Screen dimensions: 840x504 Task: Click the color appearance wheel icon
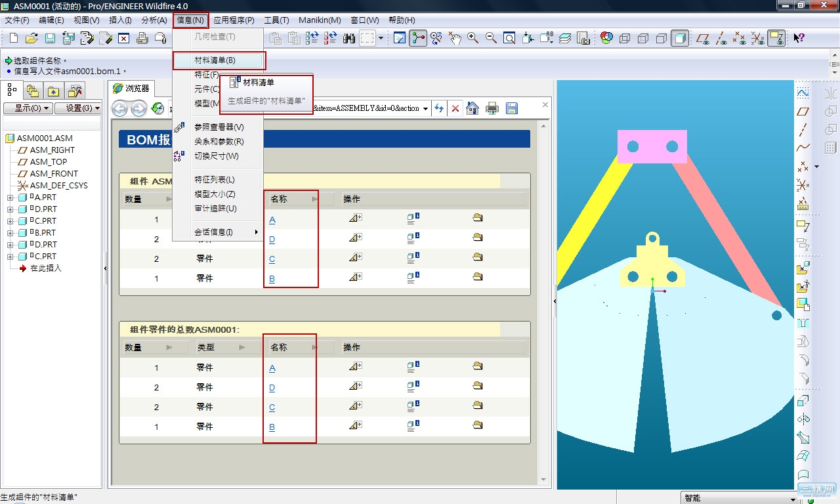tap(606, 38)
